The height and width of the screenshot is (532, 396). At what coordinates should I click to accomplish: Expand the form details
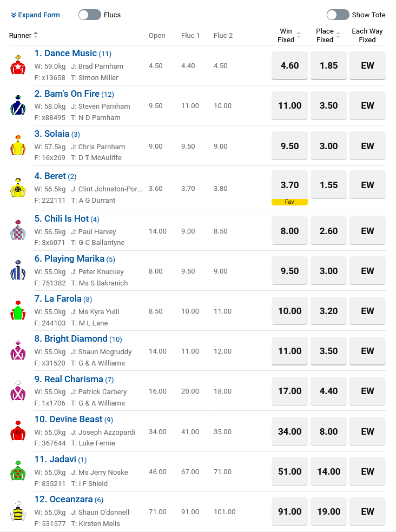point(36,15)
